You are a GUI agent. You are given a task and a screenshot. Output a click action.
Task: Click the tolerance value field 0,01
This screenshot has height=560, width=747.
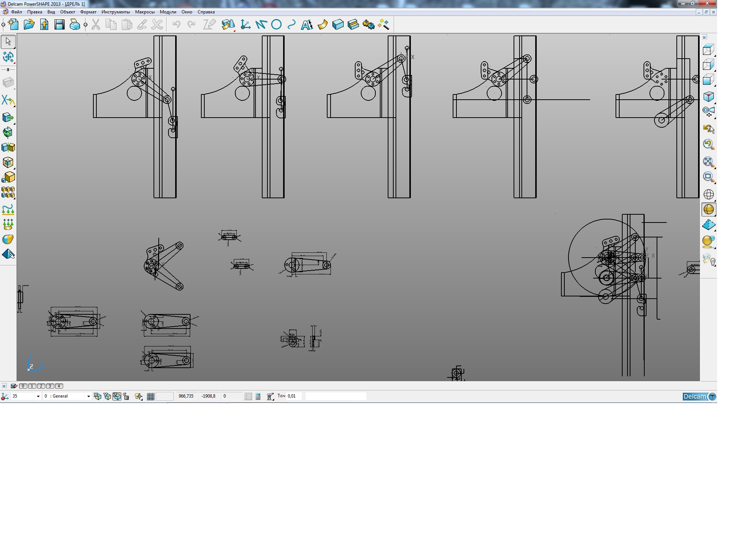click(293, 396)
